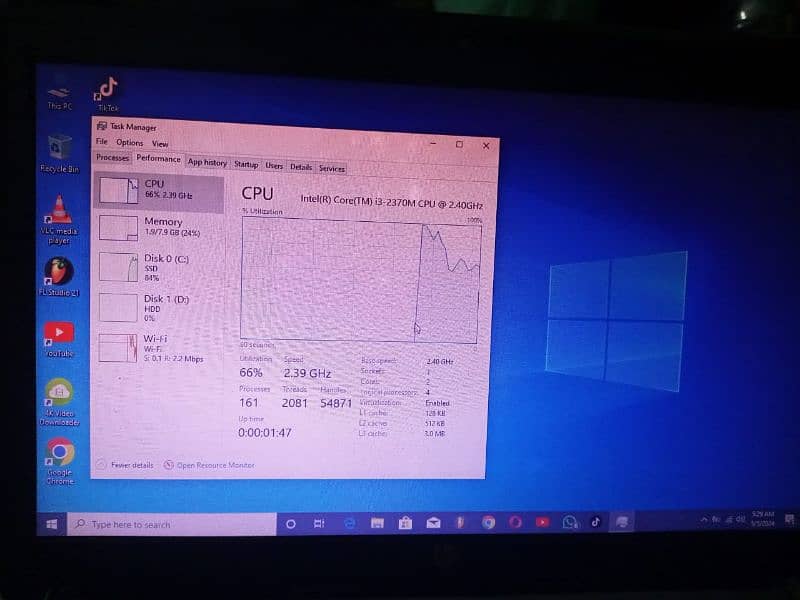Switch to the Processes tab
800x600 pixels.
point(113,158)
